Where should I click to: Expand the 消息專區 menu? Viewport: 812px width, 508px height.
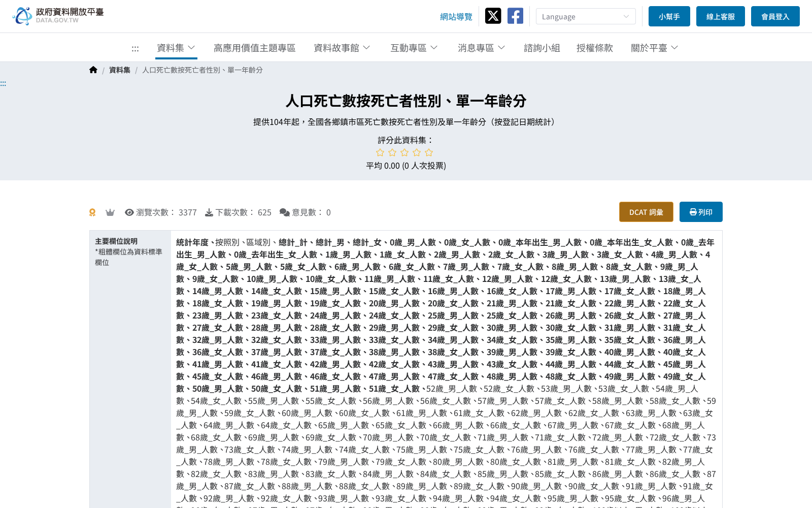click(482, 48)
